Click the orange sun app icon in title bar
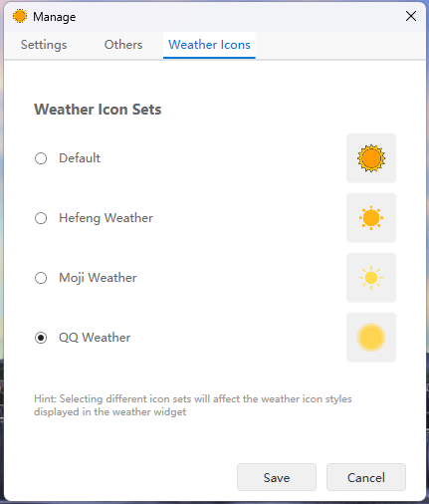The width and height of the screenshot is (429, 504). [20, 16]
